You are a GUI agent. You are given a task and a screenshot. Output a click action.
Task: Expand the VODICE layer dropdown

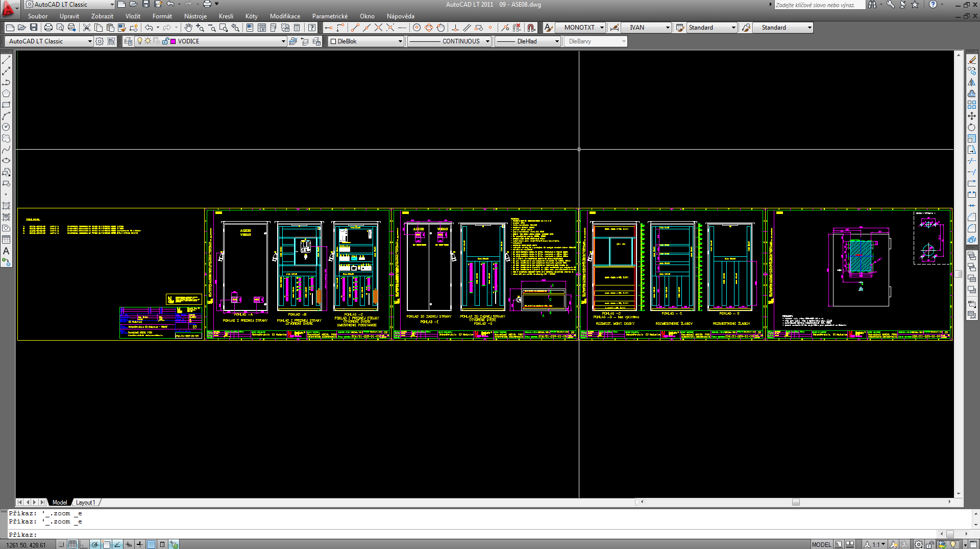tap(283, 41)
